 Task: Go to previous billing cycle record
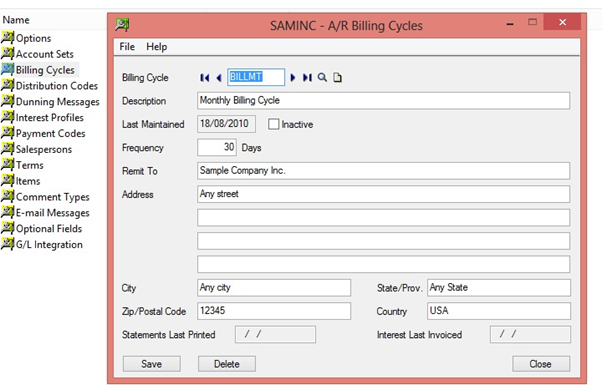click(x=219, y=78)
